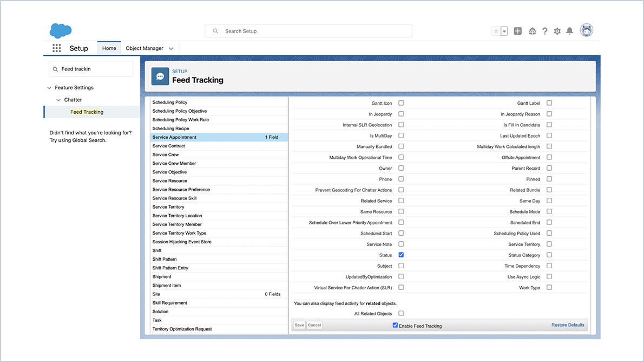Click the Restore Defaults link
The height and width of the screenshot is (362, 644).
[568, 325]
